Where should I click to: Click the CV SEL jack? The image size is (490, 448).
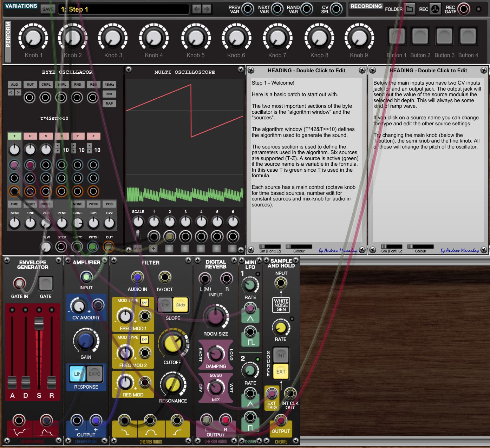click(336, 9)
